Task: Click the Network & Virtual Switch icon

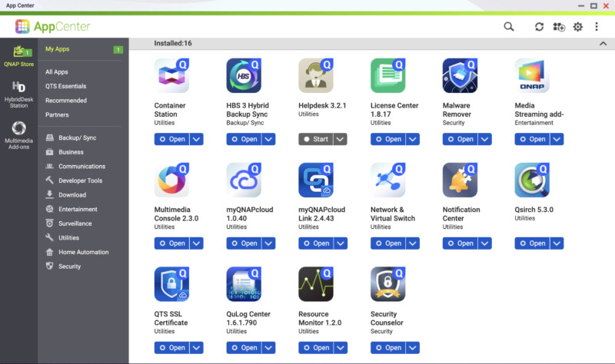Action: (x=388, y=180)
